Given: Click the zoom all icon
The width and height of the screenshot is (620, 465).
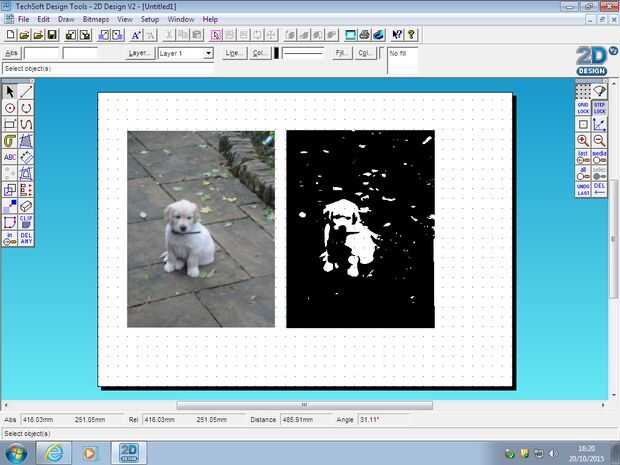Looking at the screenshot, I should click(x=583, y=173).
